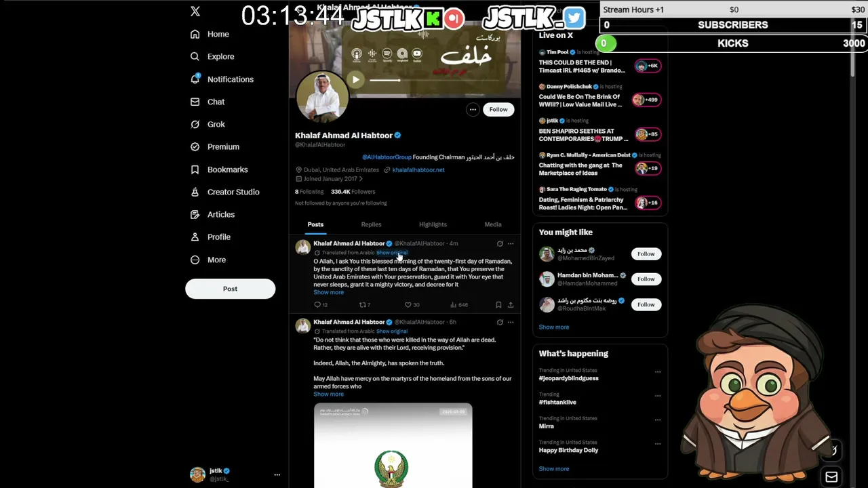Viewport: 868px width, 488px height.
Task: Click the verified badge beside the profile name
Action: pos(398,136)
